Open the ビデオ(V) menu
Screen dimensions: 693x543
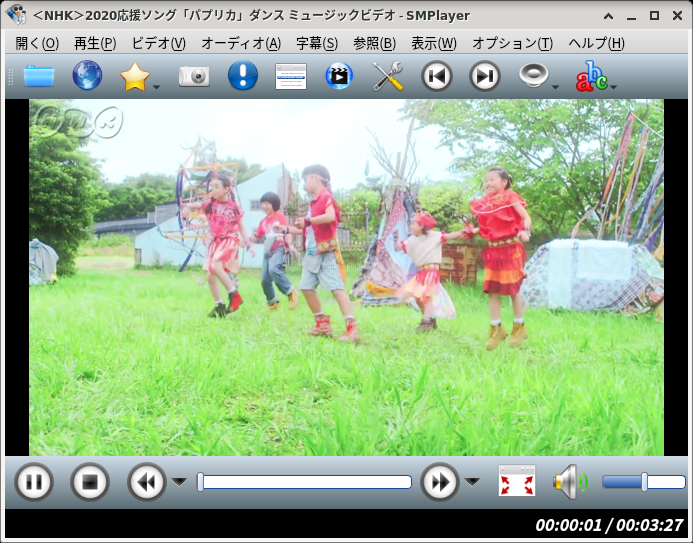point(159,43)
